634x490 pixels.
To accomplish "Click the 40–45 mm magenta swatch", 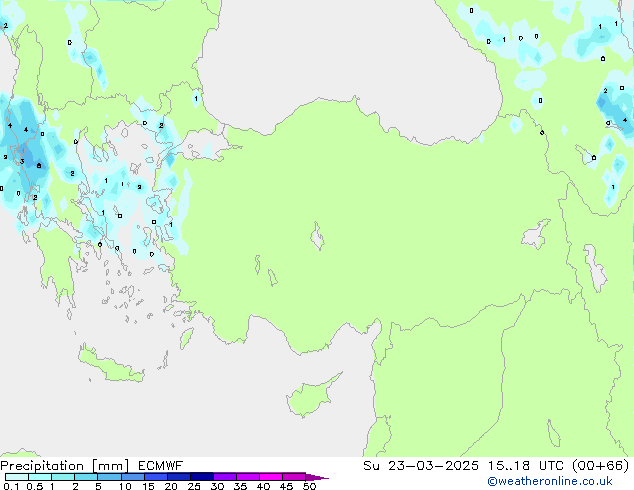I will [x=271, y=477].
